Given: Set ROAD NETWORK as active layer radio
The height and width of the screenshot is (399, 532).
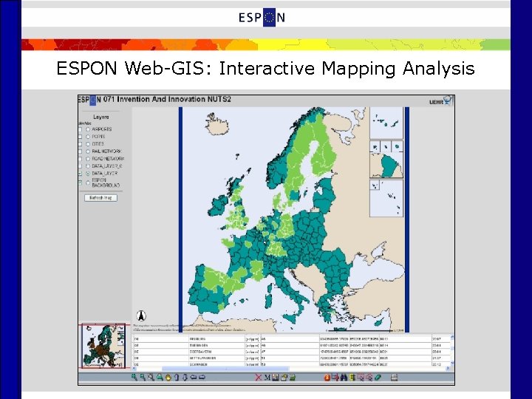Looking at the screenshot, I should [88, 159].
